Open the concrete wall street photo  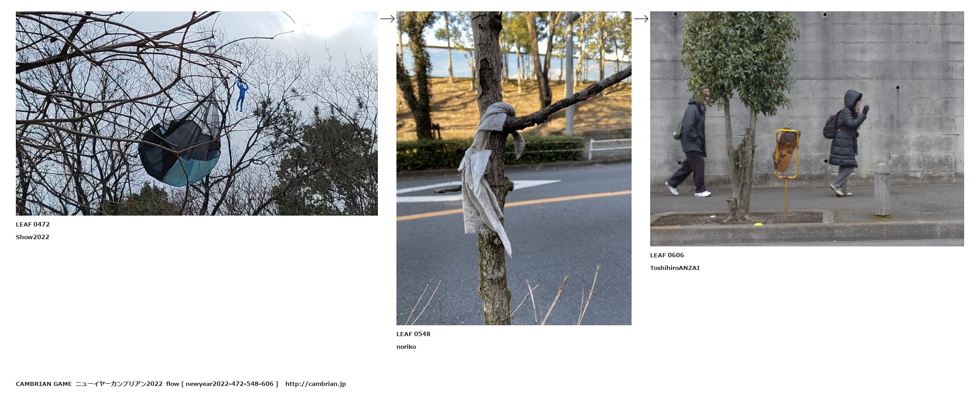pyautogui.click(x=807, y=129)
